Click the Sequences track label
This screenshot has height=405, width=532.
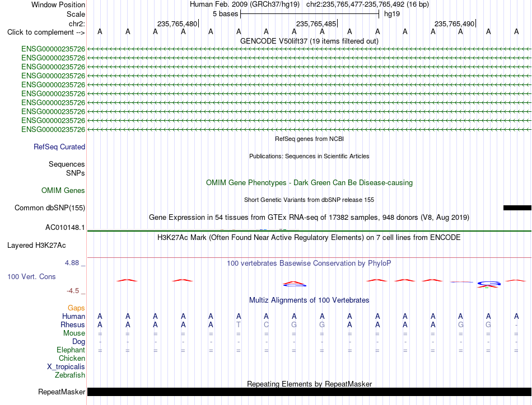67,164
